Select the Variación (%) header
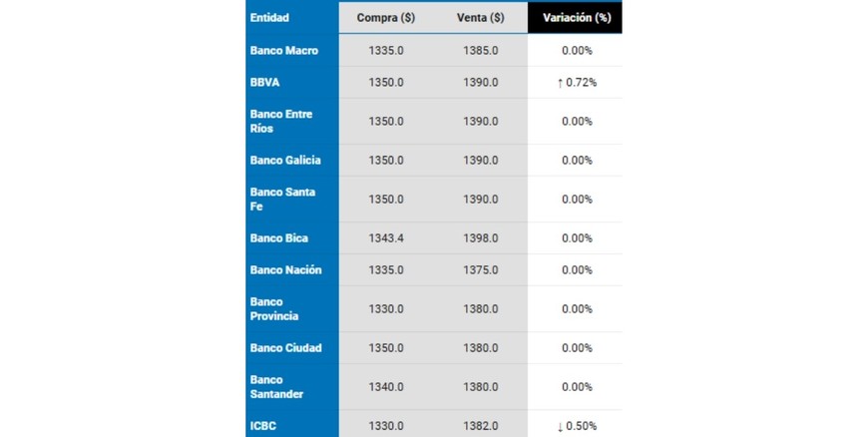The width and height of the screenshot is (868, 437). pos(576,18)
